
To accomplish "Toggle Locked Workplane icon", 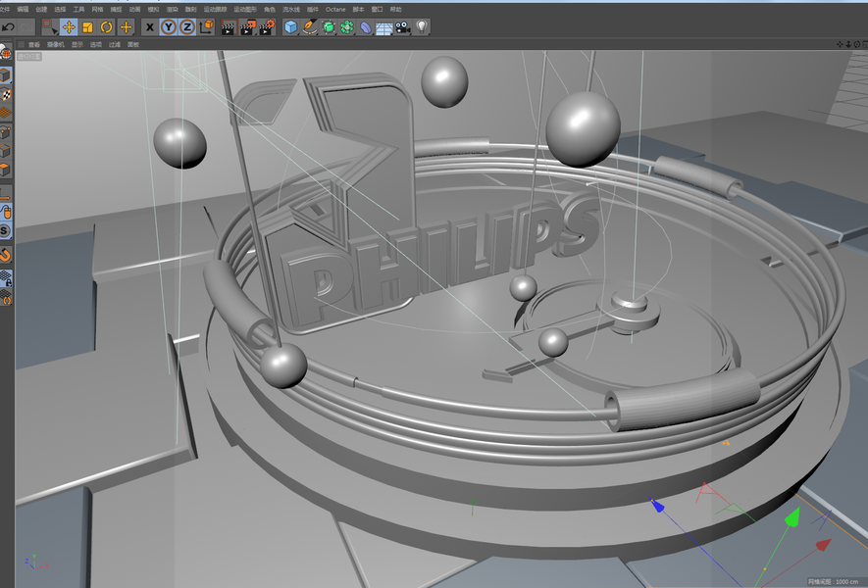I will [x=6, y=278].
